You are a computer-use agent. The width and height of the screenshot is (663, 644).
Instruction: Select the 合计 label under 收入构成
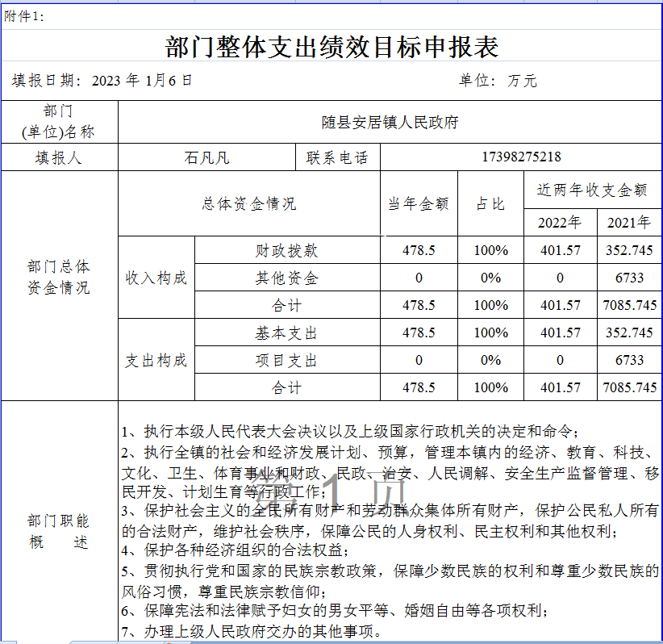tap(287, 305)
